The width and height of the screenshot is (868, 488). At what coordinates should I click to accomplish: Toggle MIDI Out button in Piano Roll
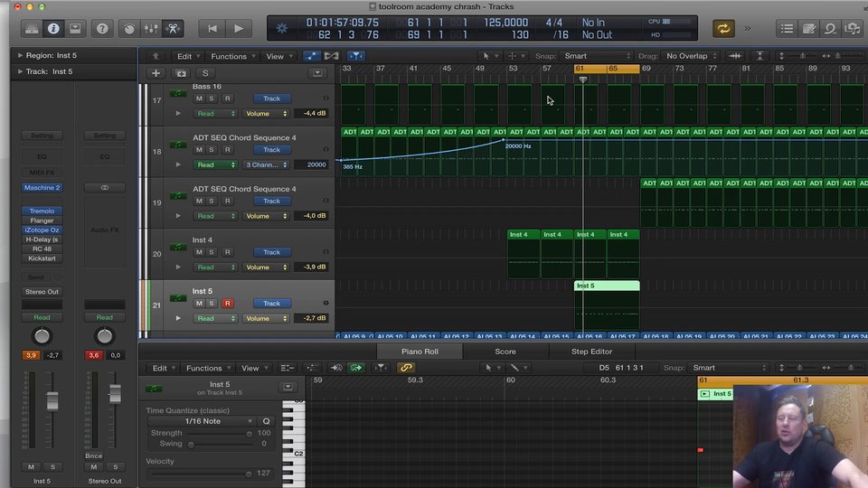(x=356, y=368)
